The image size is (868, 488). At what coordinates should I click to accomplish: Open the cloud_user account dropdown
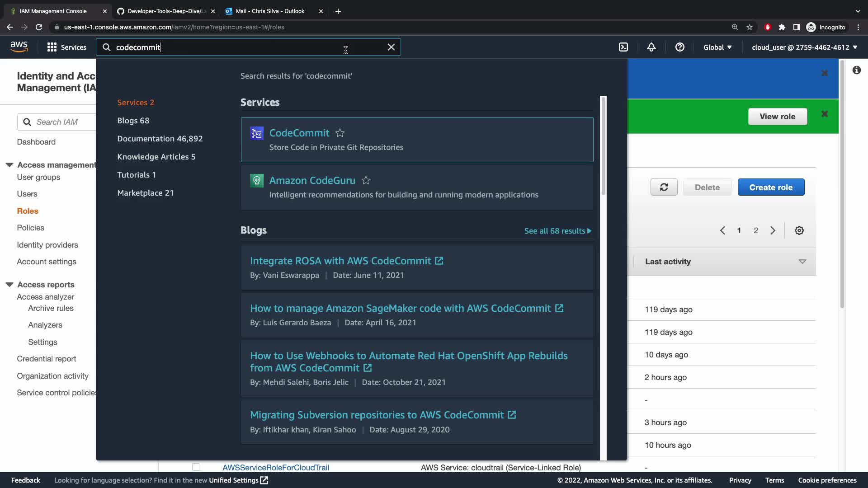tap(804, 47)
